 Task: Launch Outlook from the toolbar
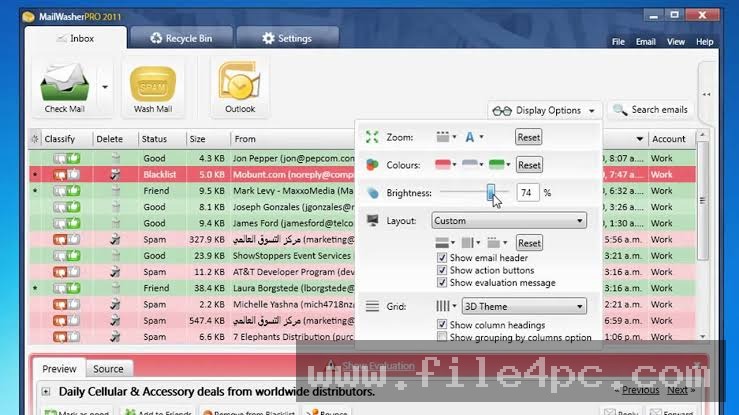click(239, 87)
